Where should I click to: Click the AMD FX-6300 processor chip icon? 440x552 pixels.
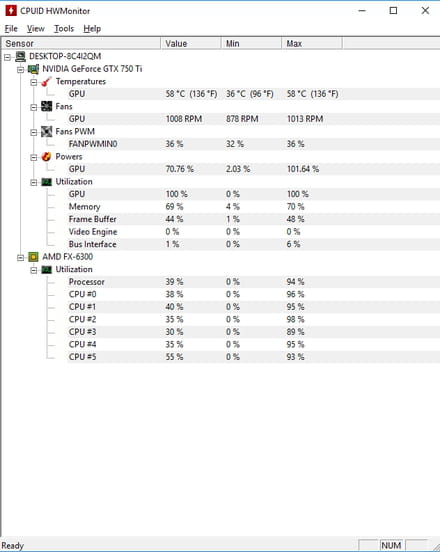coord(33,257)
